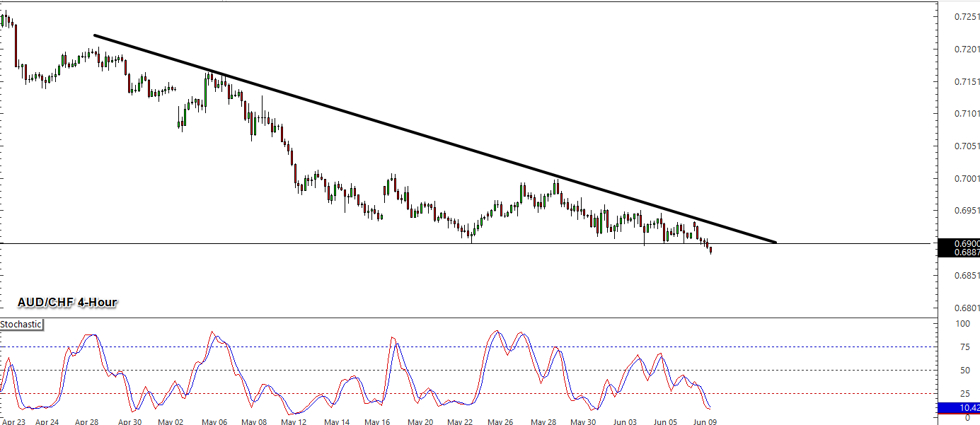Click the May 30 date label

click(x=584, y=421)
